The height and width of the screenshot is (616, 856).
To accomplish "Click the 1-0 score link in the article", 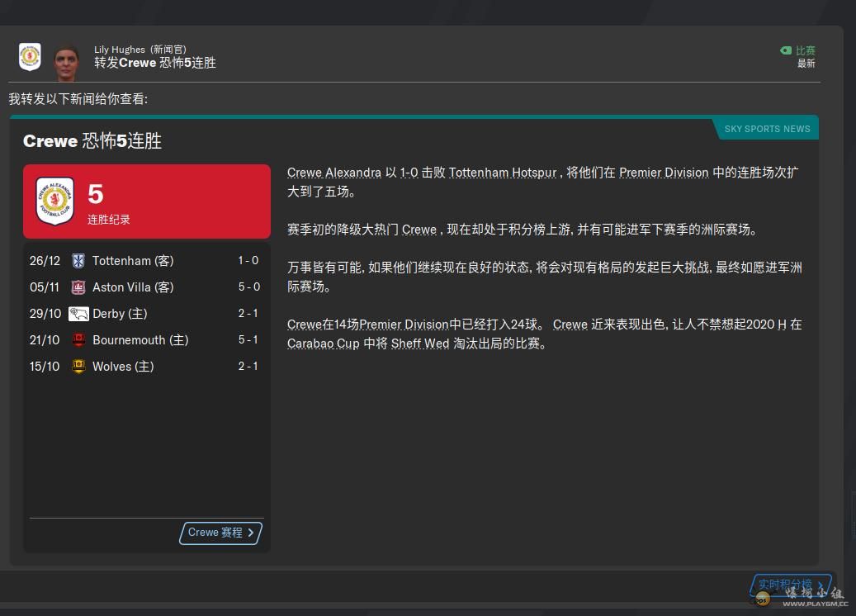I will pyautogui.click(x=409, y=173).
